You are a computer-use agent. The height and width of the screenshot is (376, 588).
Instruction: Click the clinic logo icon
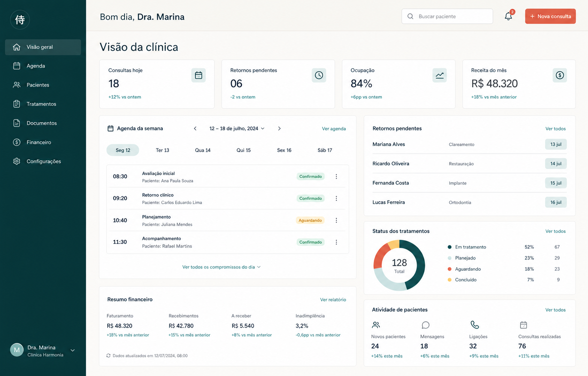[20, 19]
